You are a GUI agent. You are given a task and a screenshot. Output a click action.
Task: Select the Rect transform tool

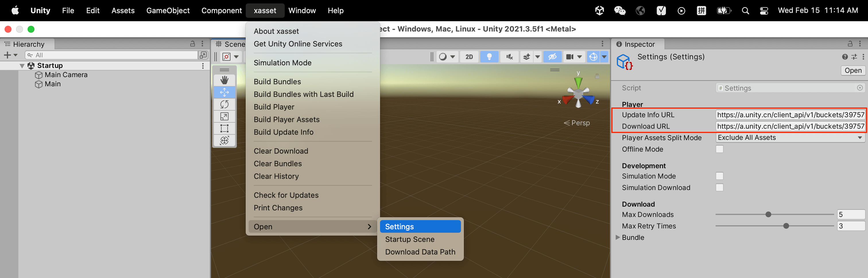point(224,128)
